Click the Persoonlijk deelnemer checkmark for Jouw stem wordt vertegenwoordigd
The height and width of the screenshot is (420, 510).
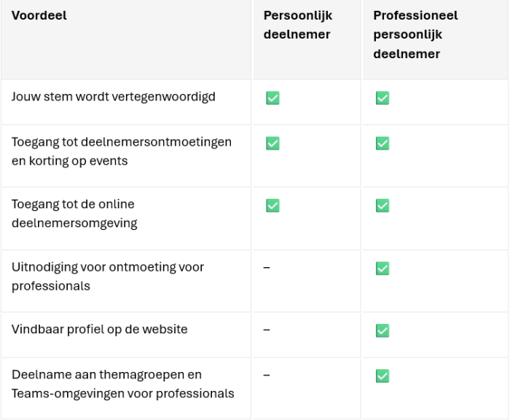point(272,98)
